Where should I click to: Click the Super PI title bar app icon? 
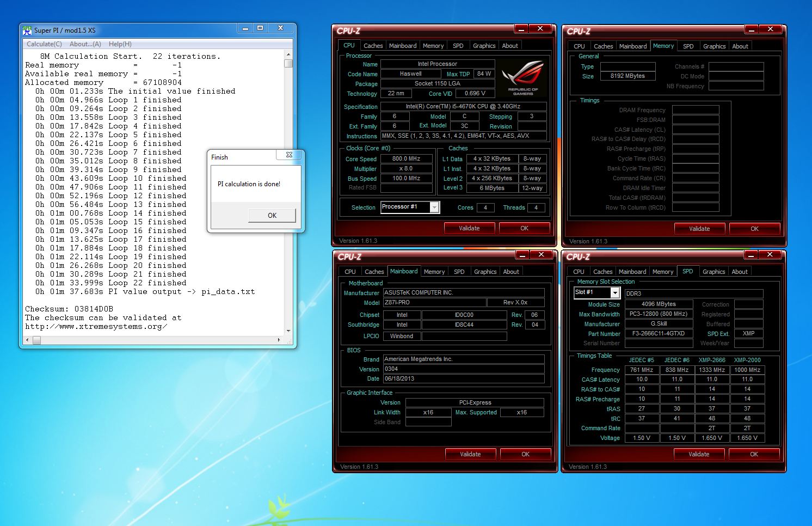point(27,30)
